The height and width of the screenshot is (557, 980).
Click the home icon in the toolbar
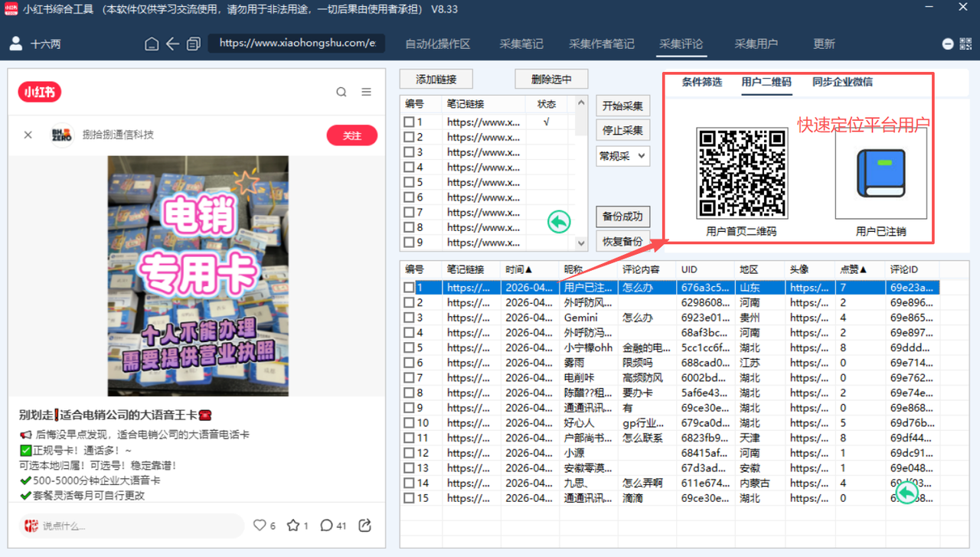point(152,44)
